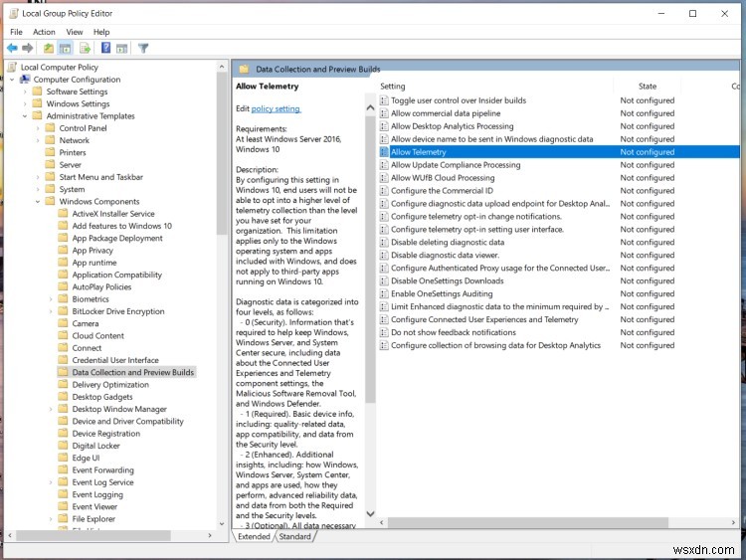This screenshot has width=746, height=560.
Task: Click the Filter funnel toolbar icon
Action: 143,48
